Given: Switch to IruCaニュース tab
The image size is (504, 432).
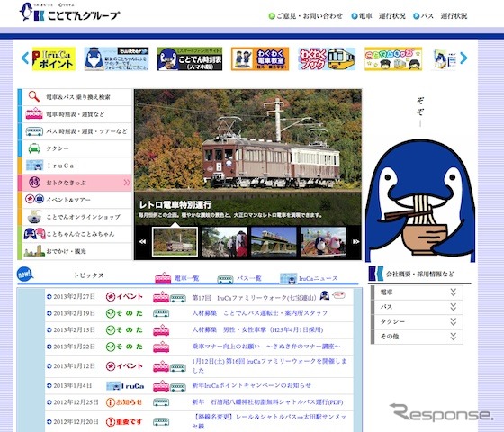Looking at the screenshot, I should coord(309,279).
